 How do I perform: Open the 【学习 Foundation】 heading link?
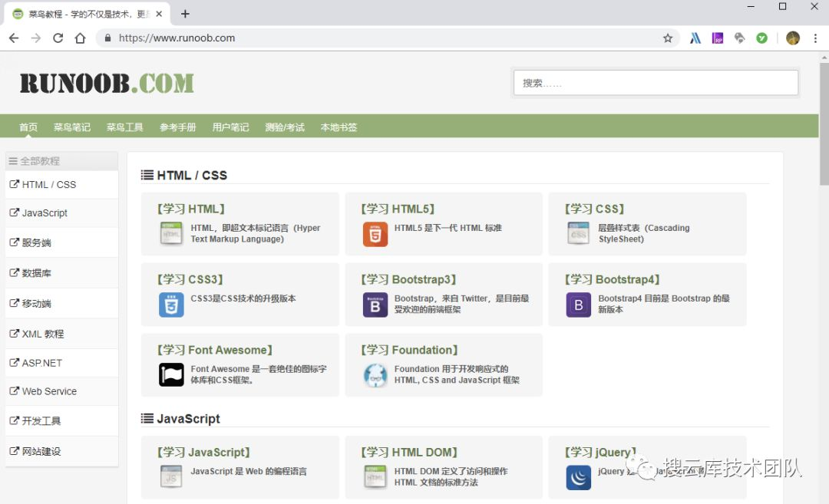[x=410, y=350]
